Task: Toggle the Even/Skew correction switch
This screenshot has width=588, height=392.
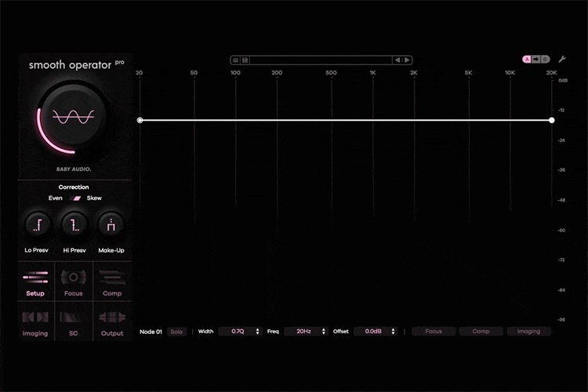Action: (x=77, y=198)
